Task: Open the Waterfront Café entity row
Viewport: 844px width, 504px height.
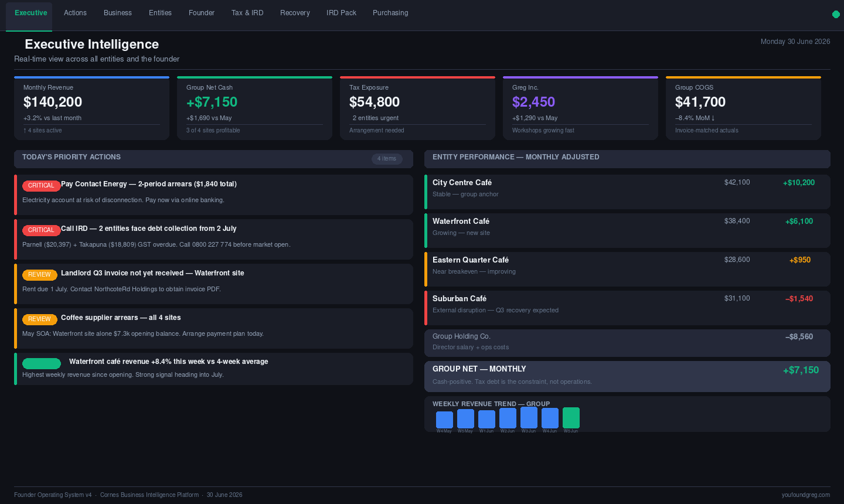Action: coord(627,230)
